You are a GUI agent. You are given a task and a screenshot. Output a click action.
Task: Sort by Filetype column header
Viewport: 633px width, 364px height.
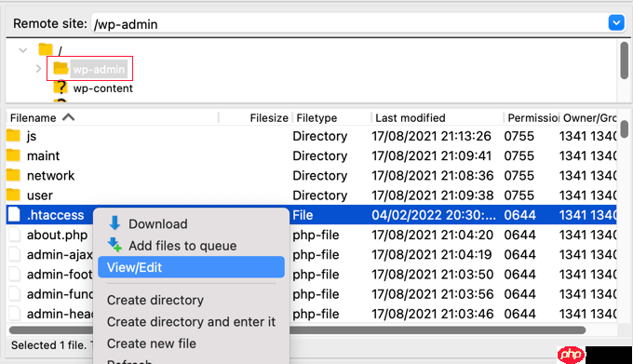tap(316, 118)
